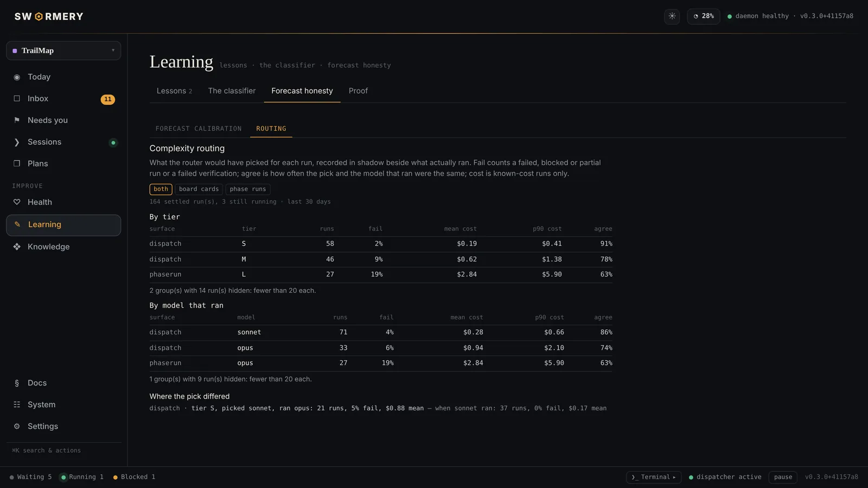Click the dispatcher active status
868x488 pixels.
click(x=725, y=477)
